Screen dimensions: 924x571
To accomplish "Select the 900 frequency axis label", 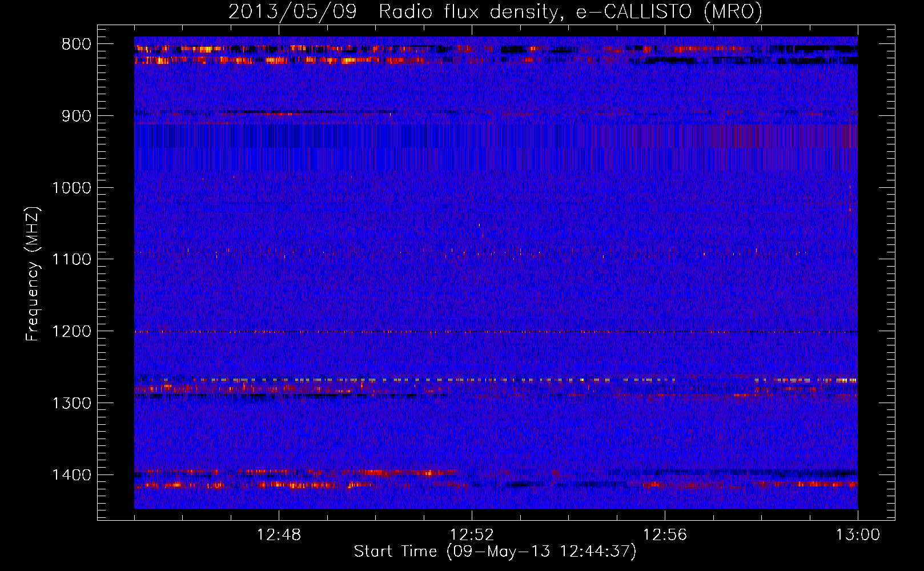I will [77, 116].
